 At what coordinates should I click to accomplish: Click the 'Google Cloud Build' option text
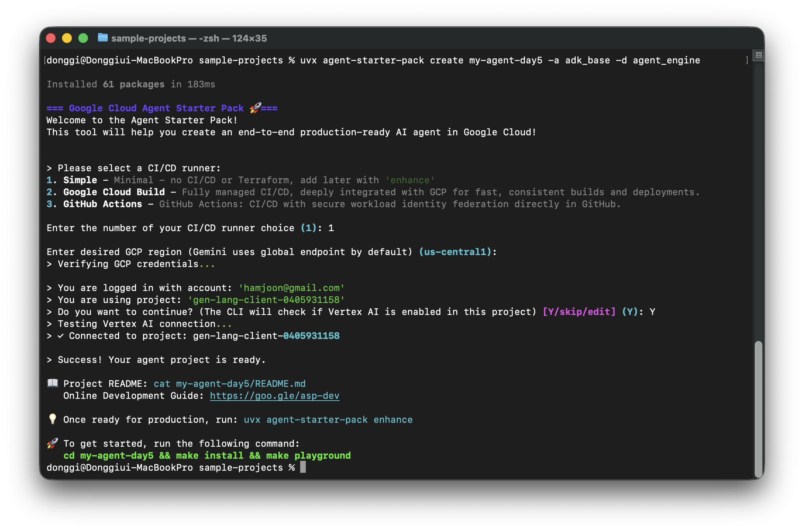coord(114,192)
